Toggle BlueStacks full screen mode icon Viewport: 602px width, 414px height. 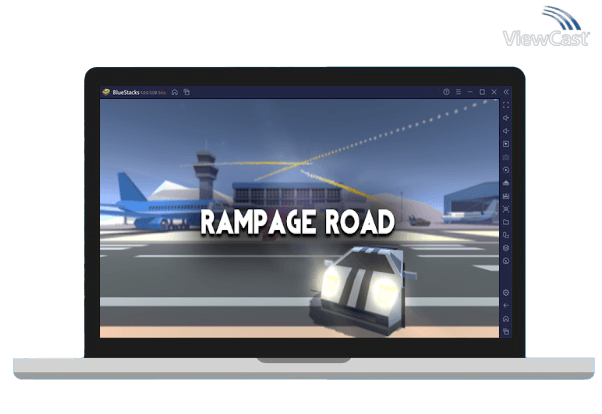[x=506, y=105]
